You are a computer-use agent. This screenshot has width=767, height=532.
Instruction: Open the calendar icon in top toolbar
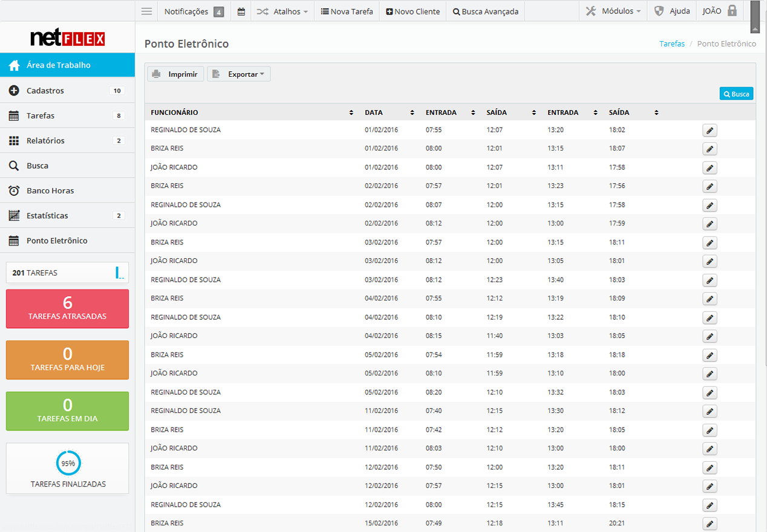tap(241, 11)
